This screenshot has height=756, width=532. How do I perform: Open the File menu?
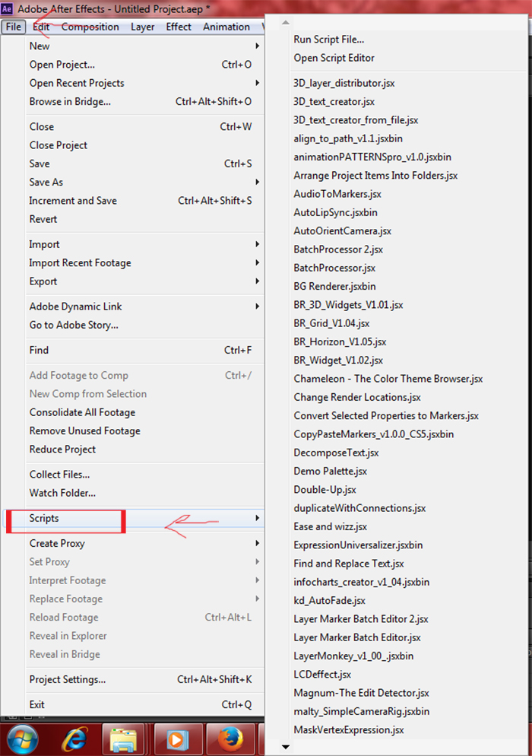click(x=14, y=27)
